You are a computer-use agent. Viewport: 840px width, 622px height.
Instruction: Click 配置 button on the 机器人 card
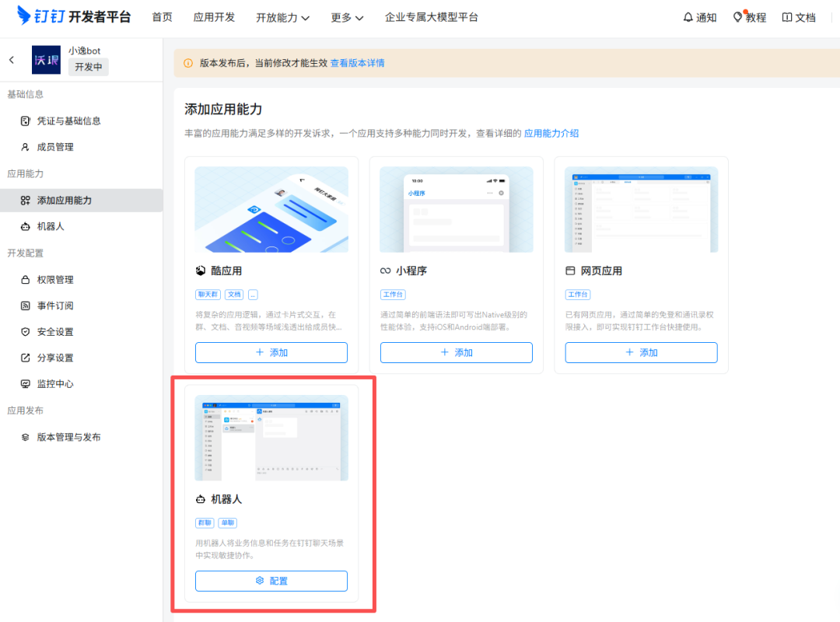tap(271, 581)
